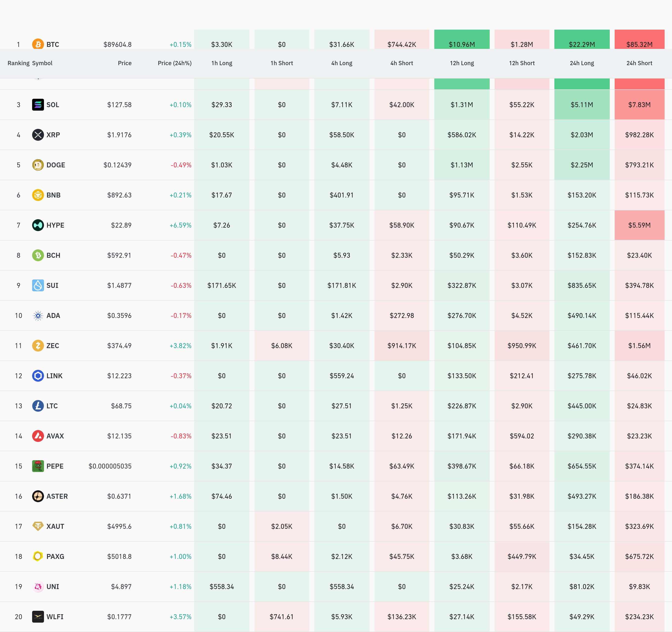Click the HYPE coin icon

[x=38, y=225]
